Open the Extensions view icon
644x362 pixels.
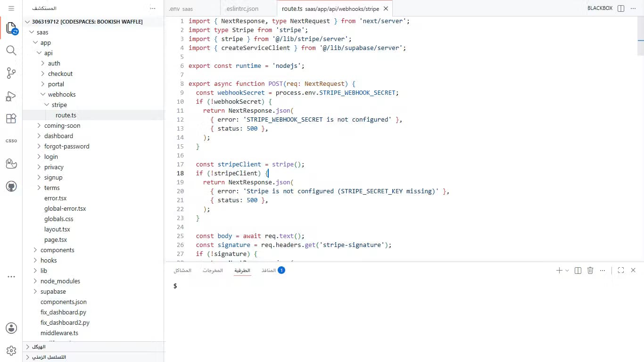pyautogui.click(x=11, y=118)
